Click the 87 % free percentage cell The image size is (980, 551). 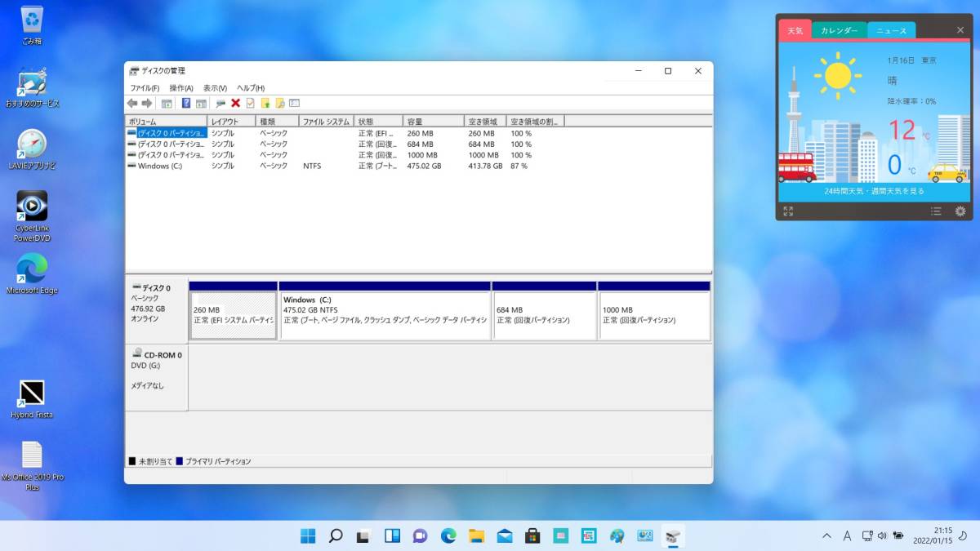pos(519,166)
